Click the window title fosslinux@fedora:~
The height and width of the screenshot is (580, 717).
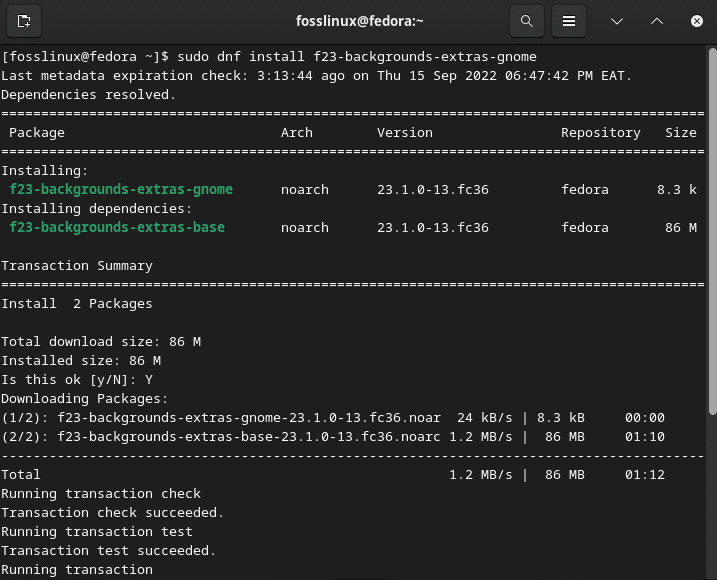tap(359, 21)
